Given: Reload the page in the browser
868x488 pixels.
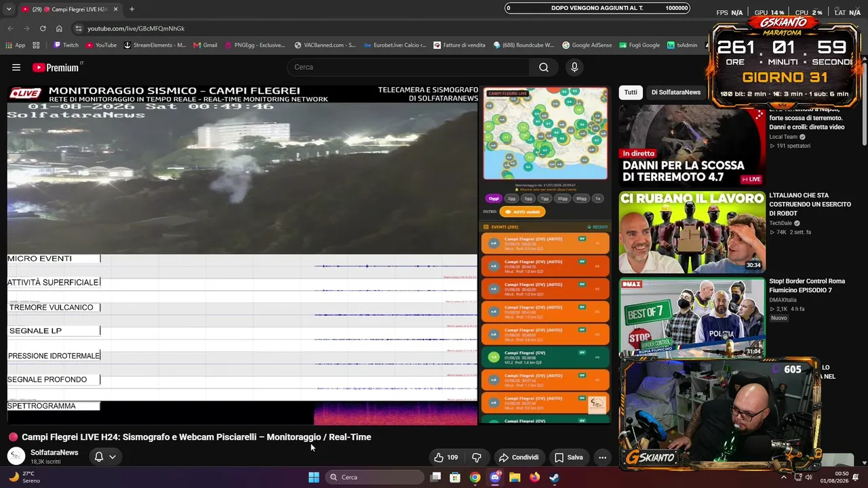Looking at the screenshot, I should (x=43, y=28).
